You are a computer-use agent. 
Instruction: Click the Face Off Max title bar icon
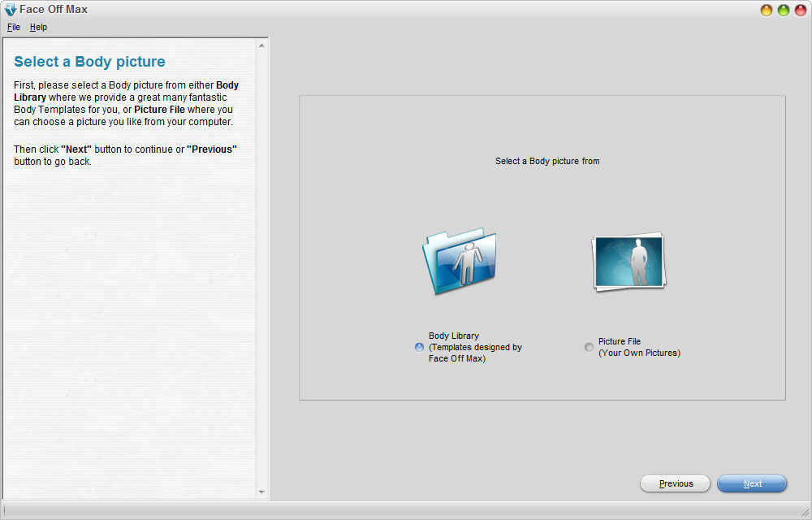click(11, 9)
